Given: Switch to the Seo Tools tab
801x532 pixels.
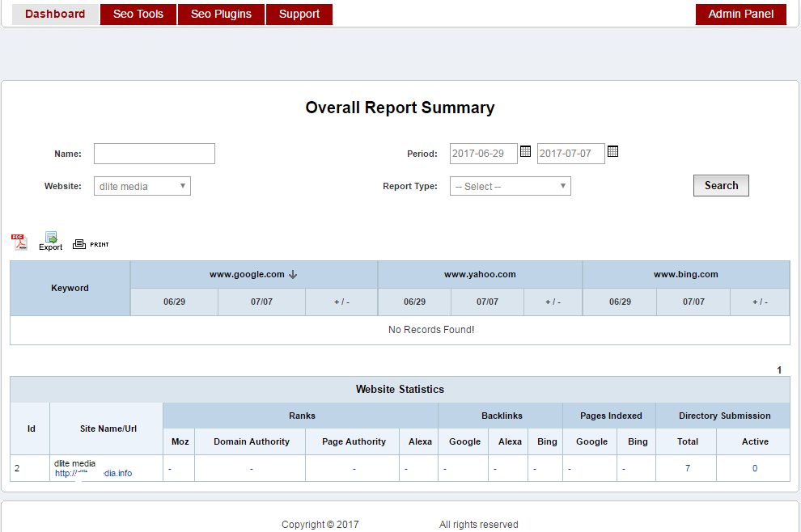Looking at the screenshot, I should tap(138, 14).
